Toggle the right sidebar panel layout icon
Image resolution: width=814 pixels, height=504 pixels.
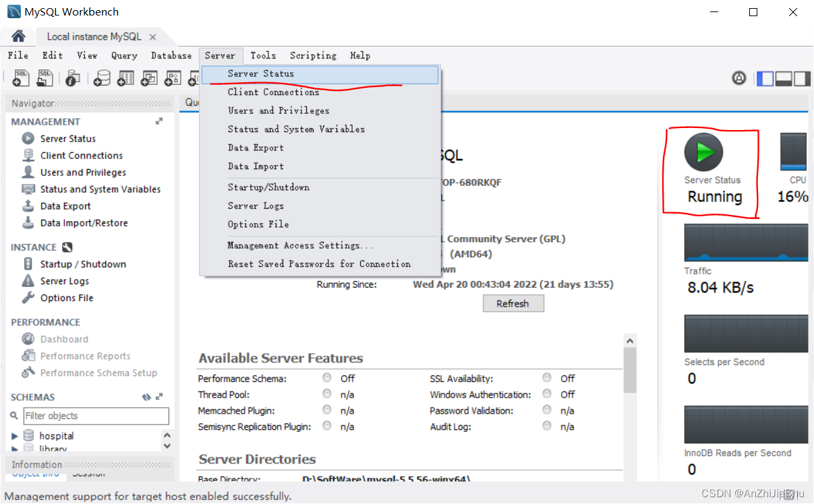coord(802,78)
